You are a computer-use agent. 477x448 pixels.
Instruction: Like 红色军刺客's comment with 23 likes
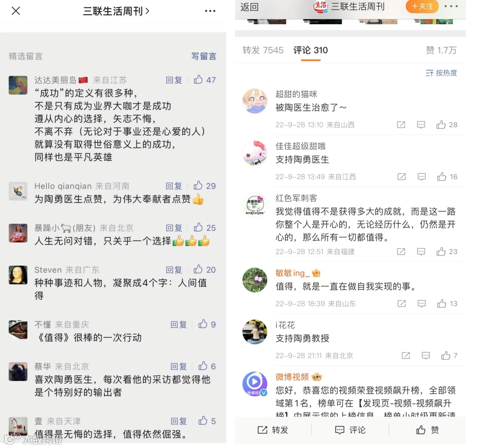(x=441, y=251)
